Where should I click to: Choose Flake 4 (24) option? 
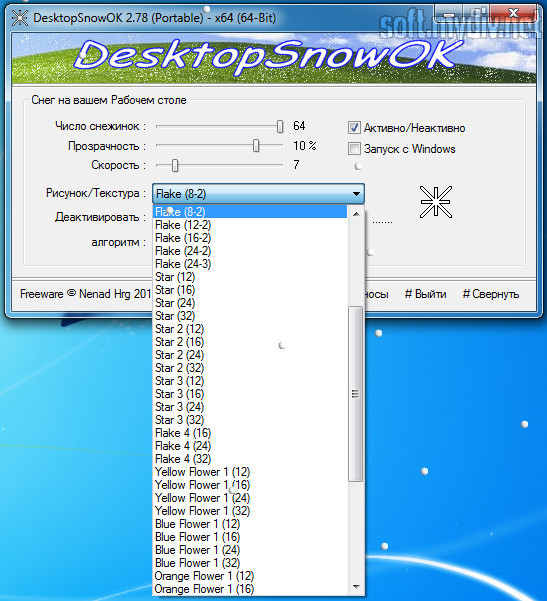pos(250,446)
